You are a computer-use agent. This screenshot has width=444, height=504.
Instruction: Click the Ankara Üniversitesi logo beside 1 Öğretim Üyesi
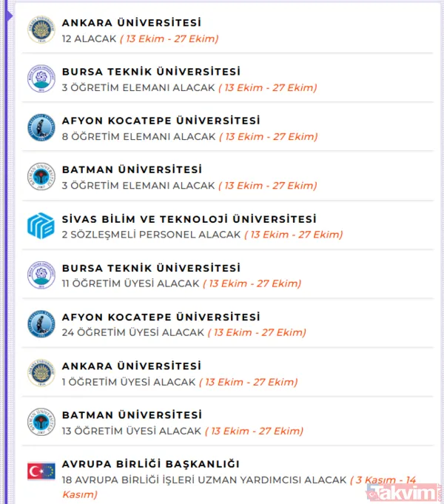point(41,373)
